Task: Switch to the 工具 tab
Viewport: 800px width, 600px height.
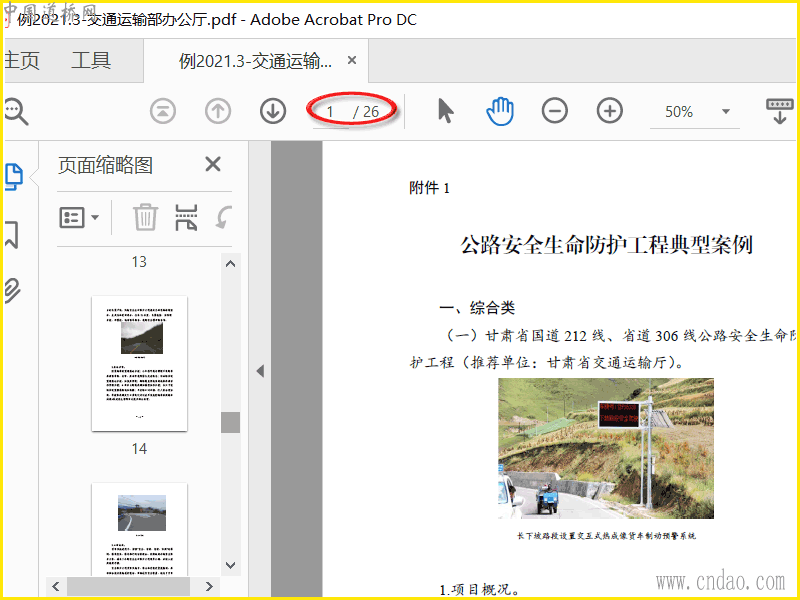Action: [91, 60]
